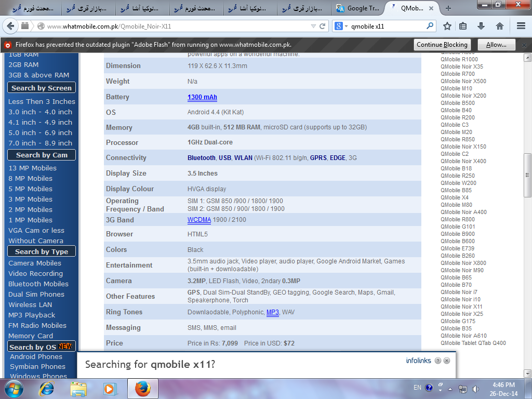The height and width of the screenshot is (399, 532).
Task: Click the Continue Blocking button
Action: click(x=442, y=45)
